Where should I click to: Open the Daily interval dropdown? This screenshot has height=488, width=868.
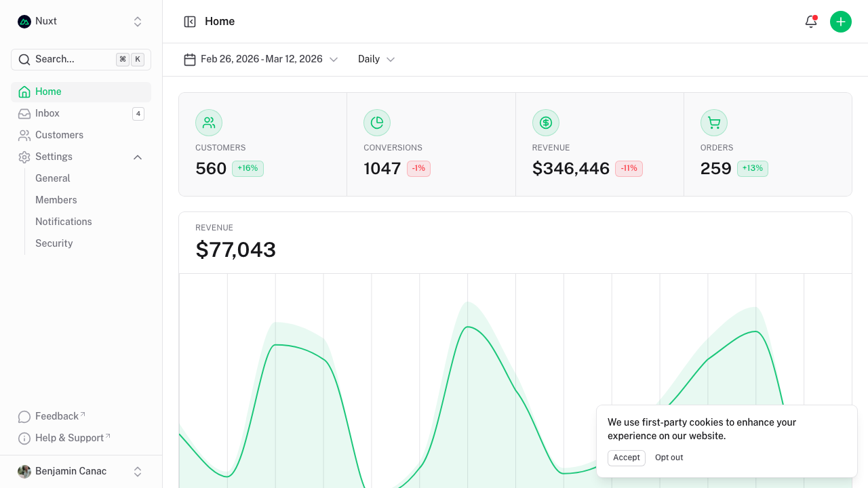[x=376, y=59]
